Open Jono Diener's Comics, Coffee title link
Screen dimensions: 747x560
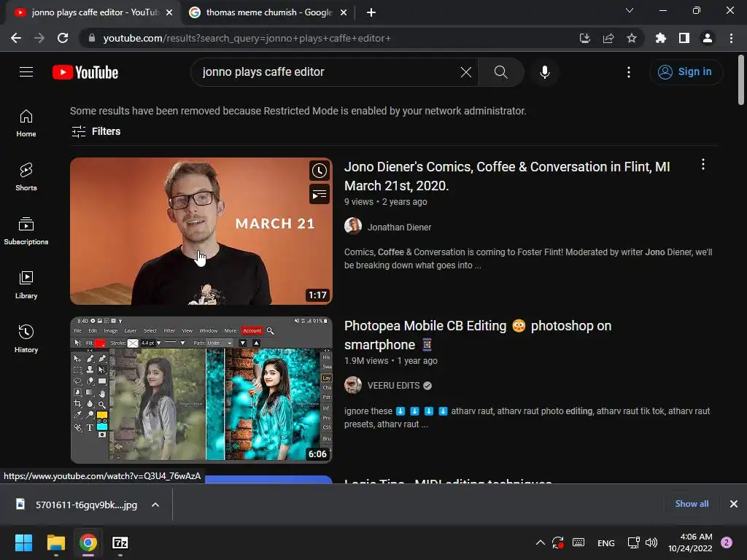[x=507, y=176]
